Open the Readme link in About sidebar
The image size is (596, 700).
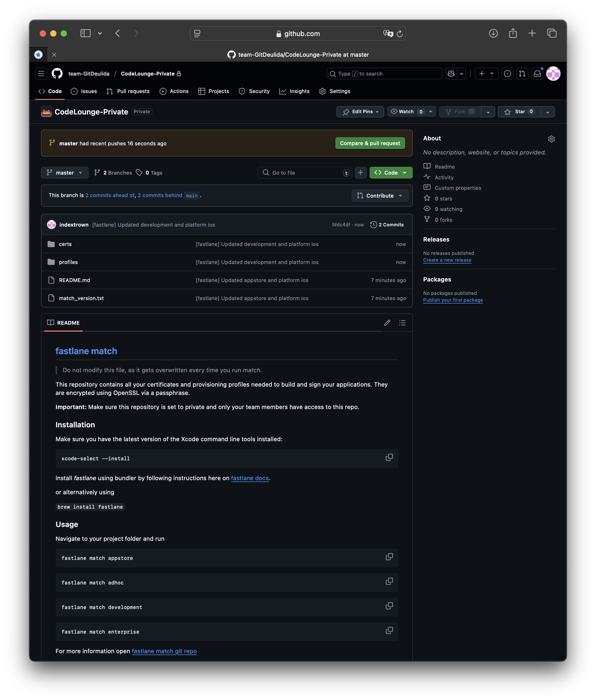(445, 167)
